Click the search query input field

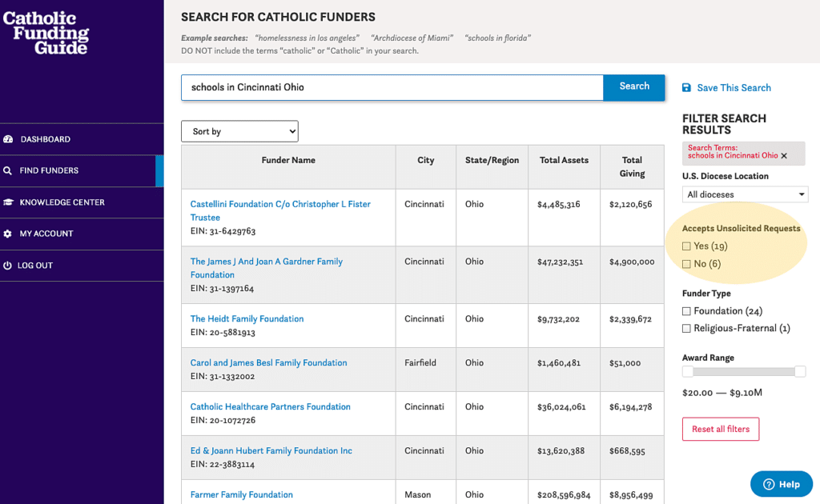[x=392, y=87]
